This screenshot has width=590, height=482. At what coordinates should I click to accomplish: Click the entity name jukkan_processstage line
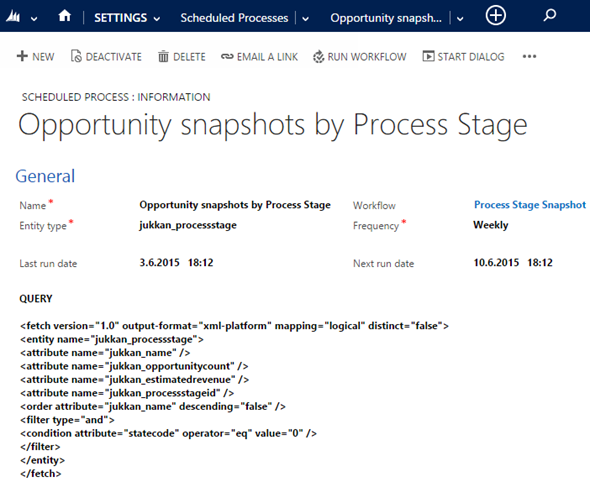point(112,339)
